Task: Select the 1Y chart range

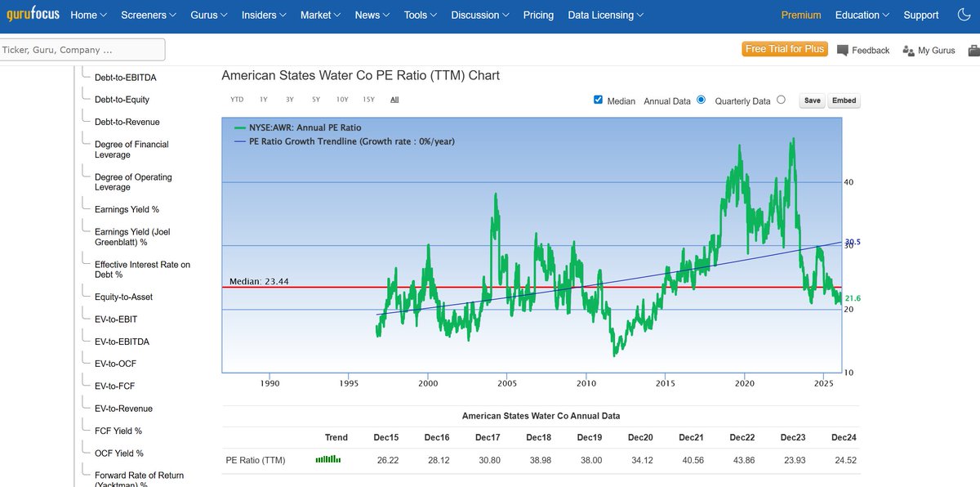Action: pyautogui.click(x=264, y=100)
